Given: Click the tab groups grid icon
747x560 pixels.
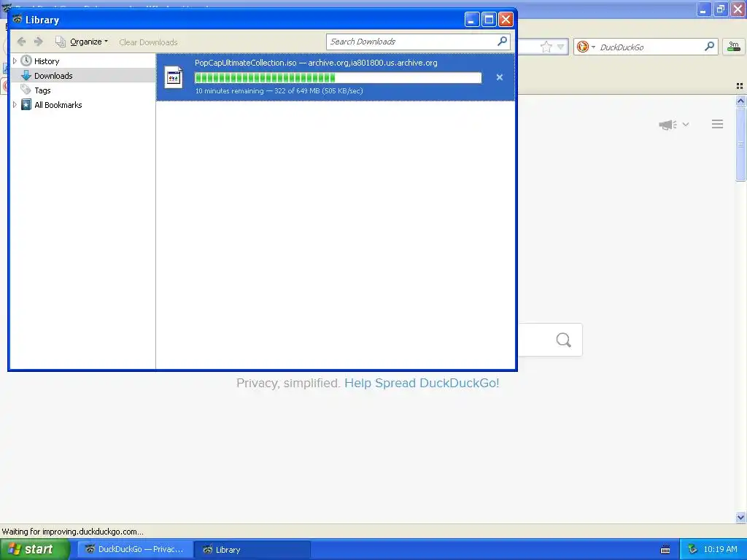Looking at the screenshot, I should coord(740,86).
